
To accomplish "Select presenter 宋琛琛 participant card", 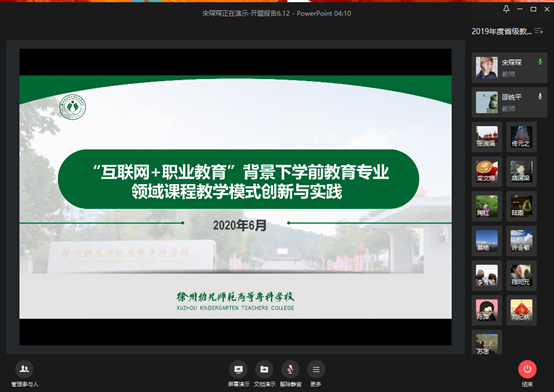I will click(x=509, y=68).
